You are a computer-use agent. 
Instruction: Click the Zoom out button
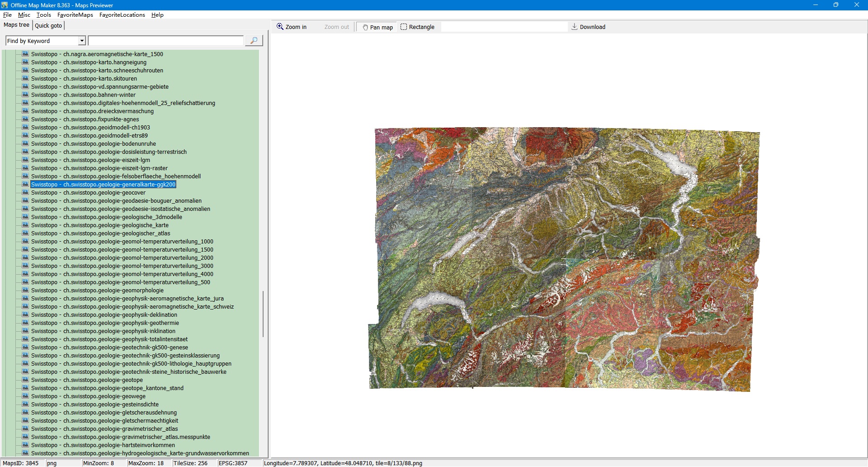pyautogui.click(x=336, y=27)
